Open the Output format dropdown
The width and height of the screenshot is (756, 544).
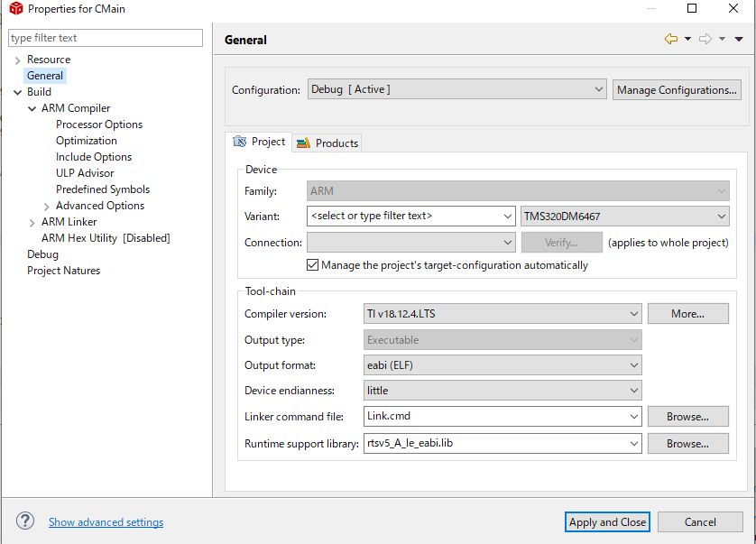(x=502, y=365)
